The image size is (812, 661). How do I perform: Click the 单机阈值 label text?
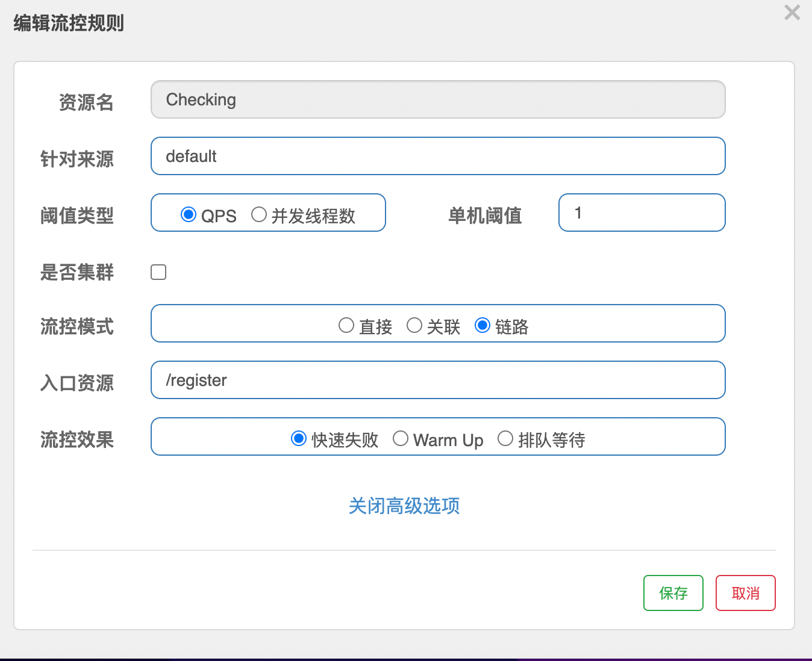click(x=485, y=216)
